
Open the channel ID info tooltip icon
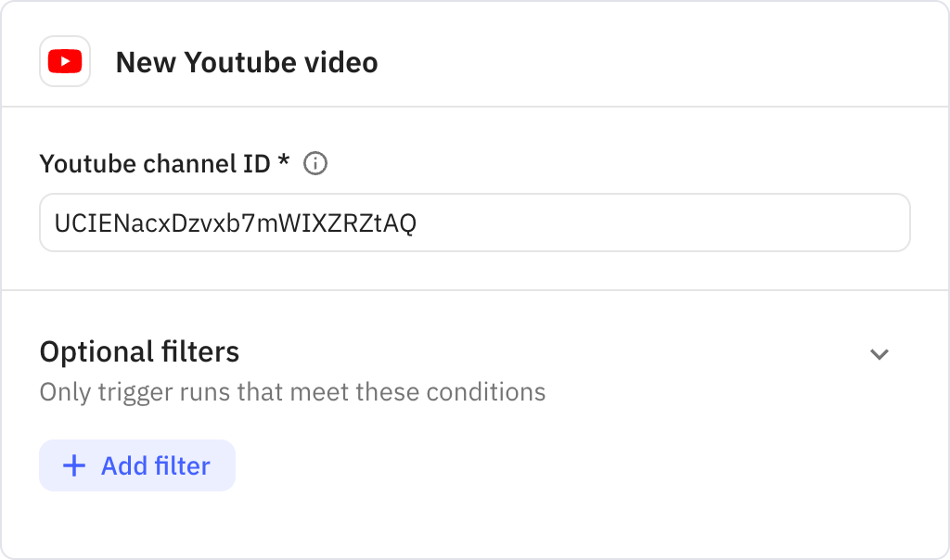tap(315, 164)
